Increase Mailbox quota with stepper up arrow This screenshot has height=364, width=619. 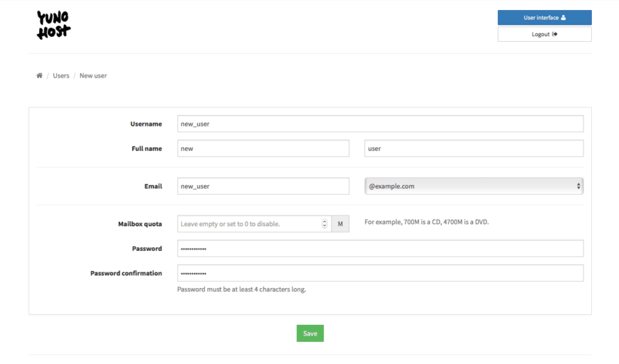(x=324, y=221)
